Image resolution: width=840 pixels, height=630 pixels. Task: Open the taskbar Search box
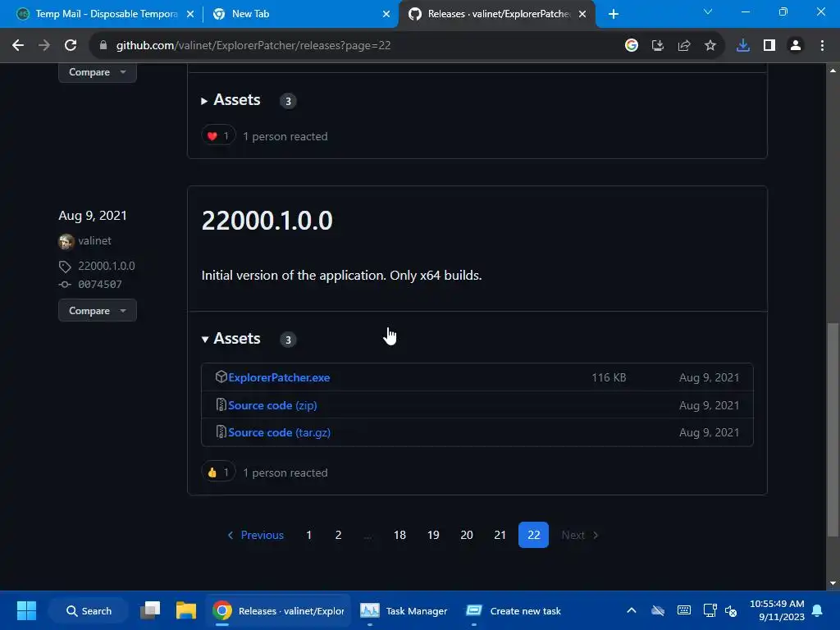click(x=89, y=610)
